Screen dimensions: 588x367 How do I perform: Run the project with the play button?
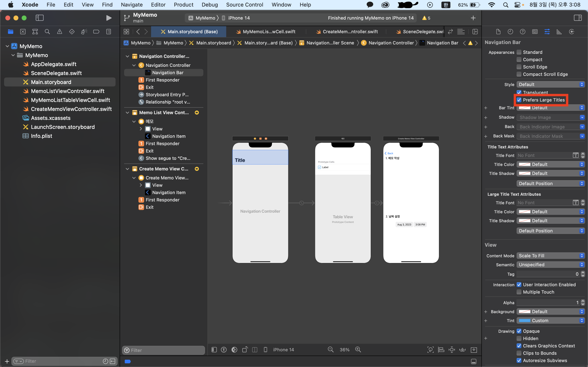109,18
